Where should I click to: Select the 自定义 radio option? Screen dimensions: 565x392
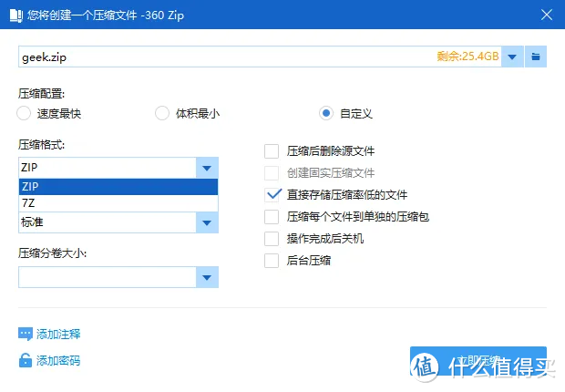point(326,113)
